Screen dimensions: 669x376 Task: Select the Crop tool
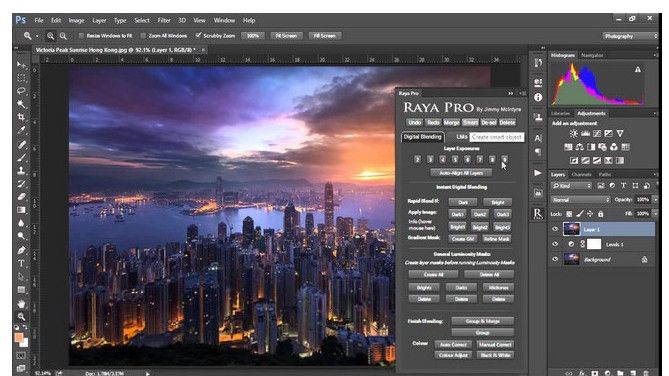[x=21, y=117]
